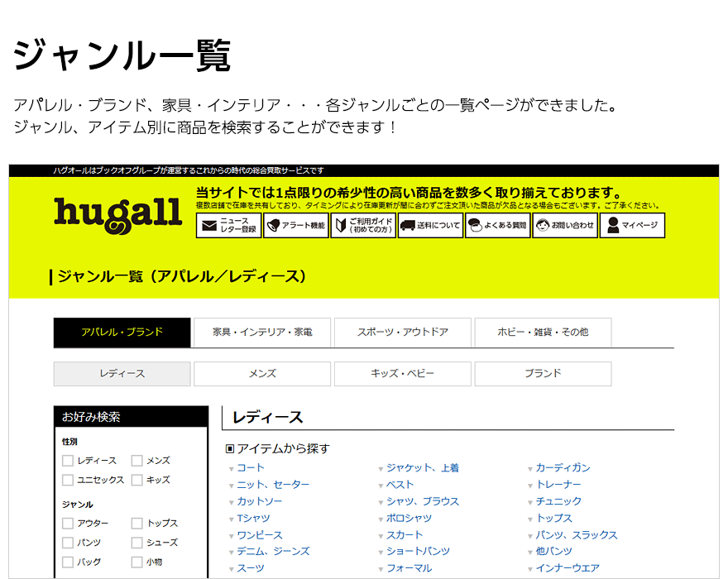Click the truck icon for 送料について
728x579 pixels.
tap(407, 226)
